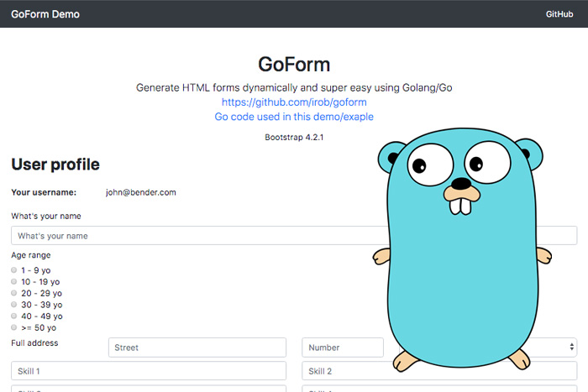Choose the 30 - 39 yo radio button

[14, 305]
